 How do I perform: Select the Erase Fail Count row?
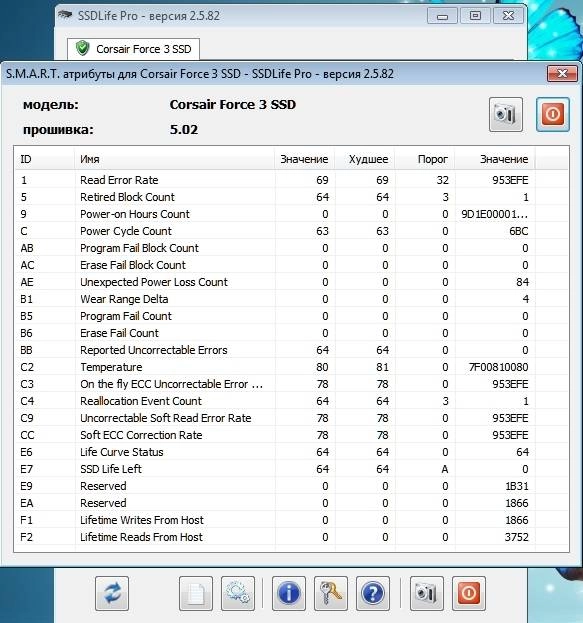pos(291,333)
